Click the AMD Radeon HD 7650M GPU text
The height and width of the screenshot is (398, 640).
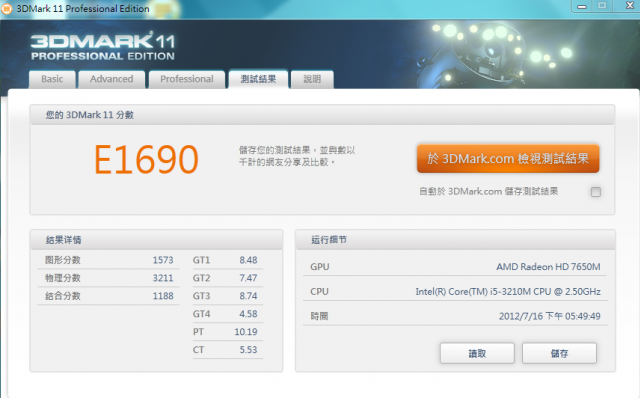tap(548, 267)
